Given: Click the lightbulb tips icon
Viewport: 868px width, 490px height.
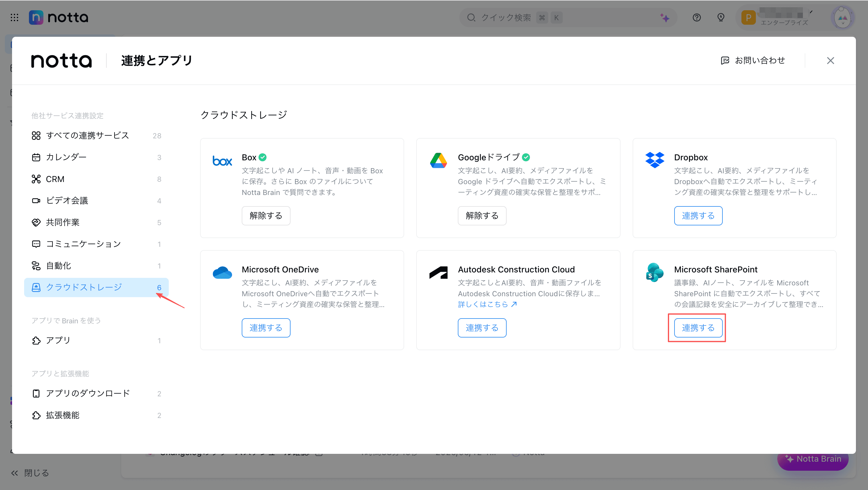Looking at the screenshot, I should coord(721,17).
